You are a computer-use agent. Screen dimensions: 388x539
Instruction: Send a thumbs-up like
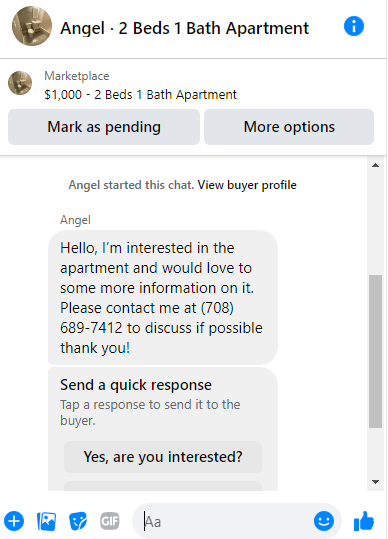[x=364, y=521]
